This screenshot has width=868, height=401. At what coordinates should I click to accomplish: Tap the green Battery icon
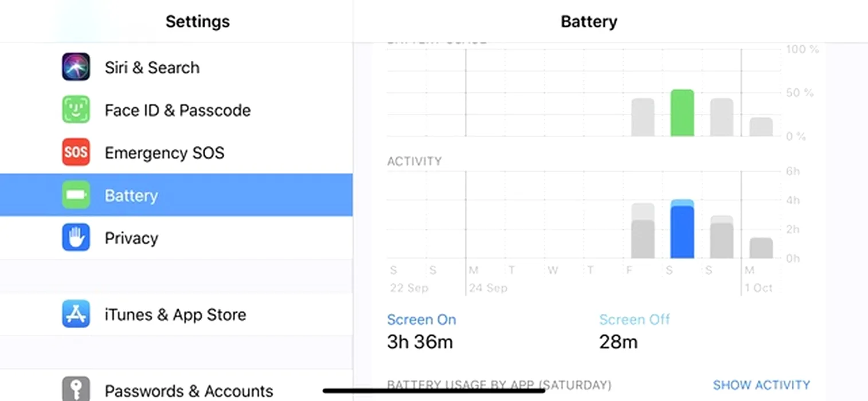coord(76,195)
